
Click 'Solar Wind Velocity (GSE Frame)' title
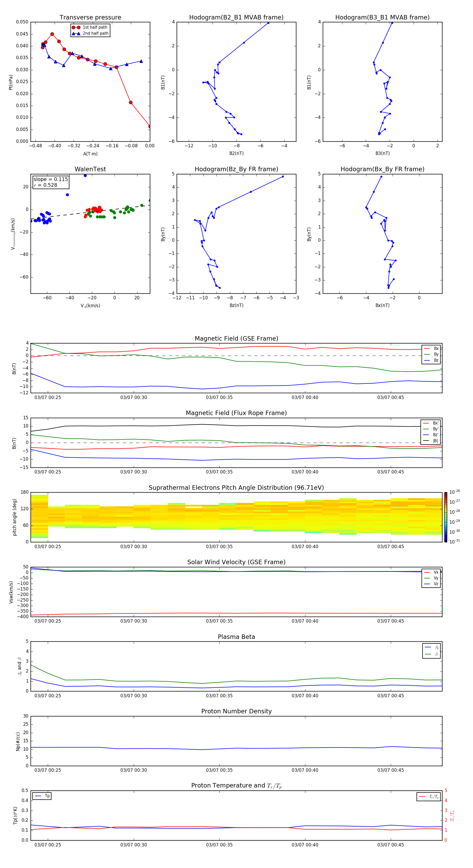tap(236, 562)
